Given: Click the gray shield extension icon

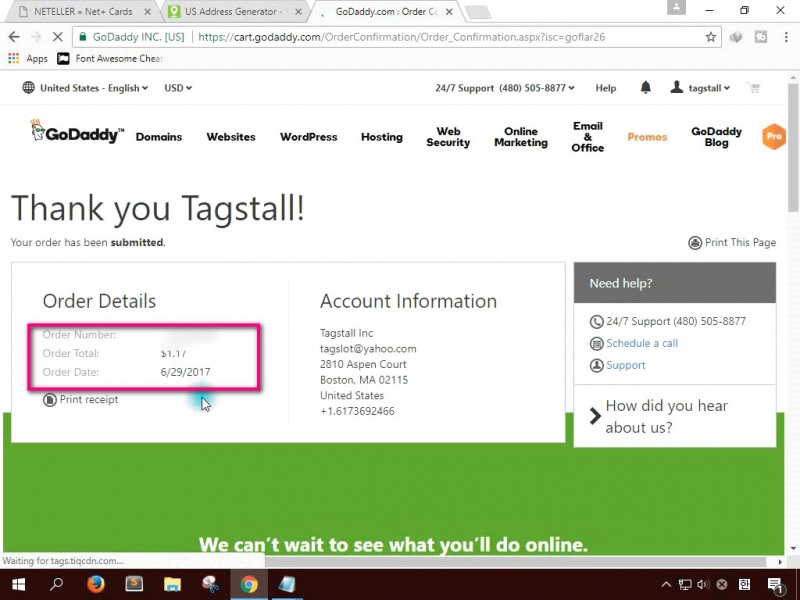Looking at the screenshot, I should [x=736, y=37].
